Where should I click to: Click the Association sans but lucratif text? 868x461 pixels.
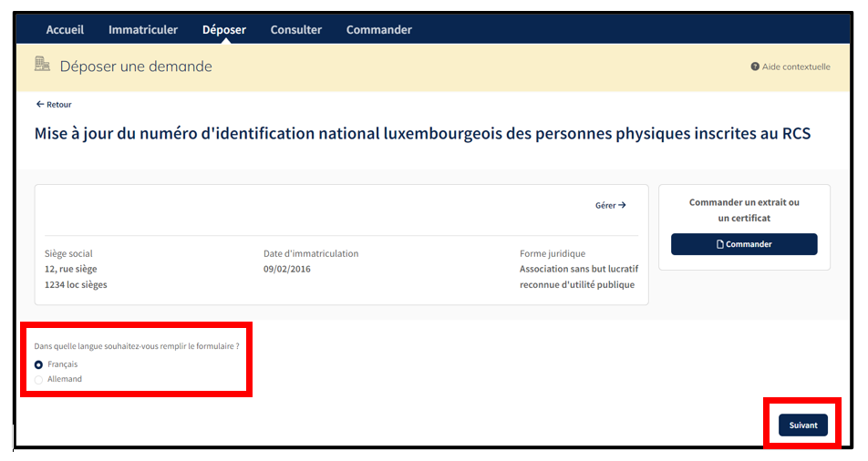click(579, 269)
